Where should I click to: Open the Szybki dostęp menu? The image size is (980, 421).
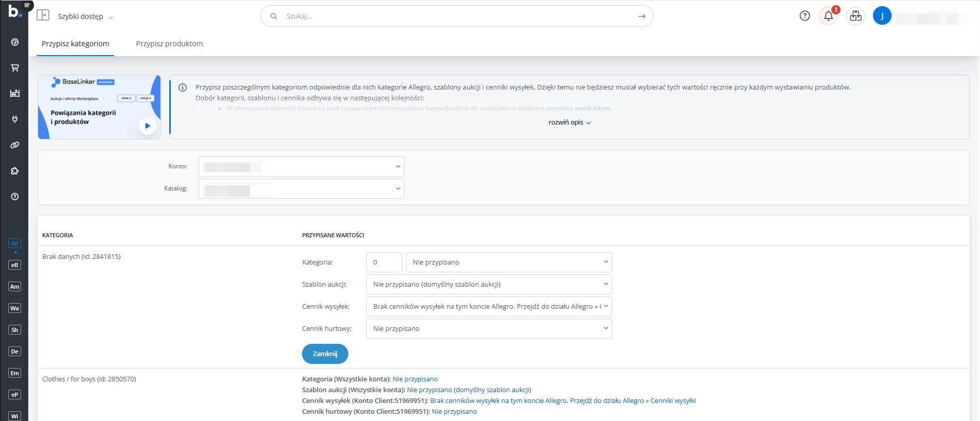click(x=85, y=16)
